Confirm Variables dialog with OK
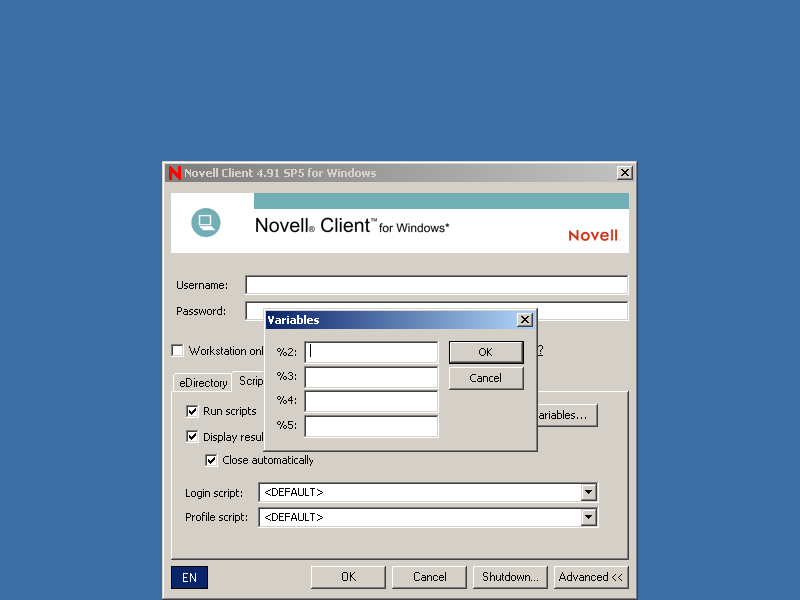The width and height of the screenshot is (800, 600). [x=486, y=352]
